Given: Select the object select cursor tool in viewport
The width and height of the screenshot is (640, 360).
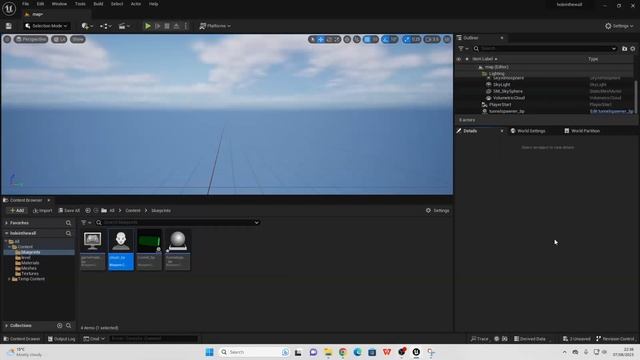Looking at the screenshot, I should coord(312,39).
